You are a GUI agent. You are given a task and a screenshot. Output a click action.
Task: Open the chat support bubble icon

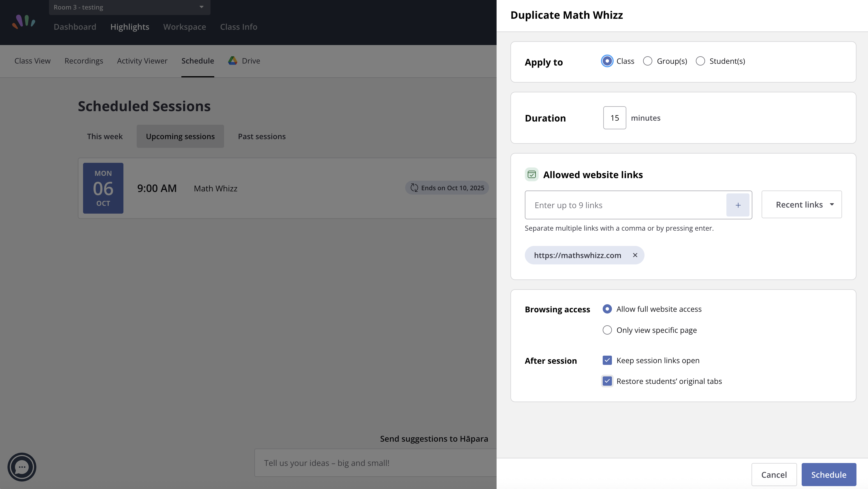click(22, 467)
